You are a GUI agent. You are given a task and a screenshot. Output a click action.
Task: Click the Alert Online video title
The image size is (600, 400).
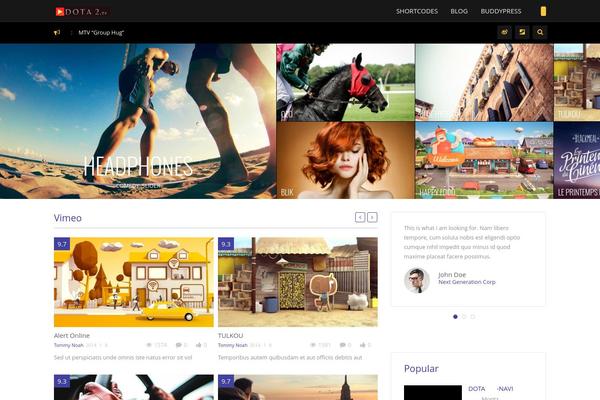point(72,335)
